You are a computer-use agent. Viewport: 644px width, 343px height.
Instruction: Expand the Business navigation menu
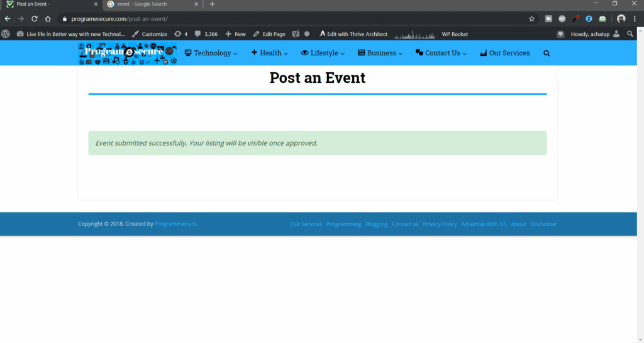pos(380,53)
